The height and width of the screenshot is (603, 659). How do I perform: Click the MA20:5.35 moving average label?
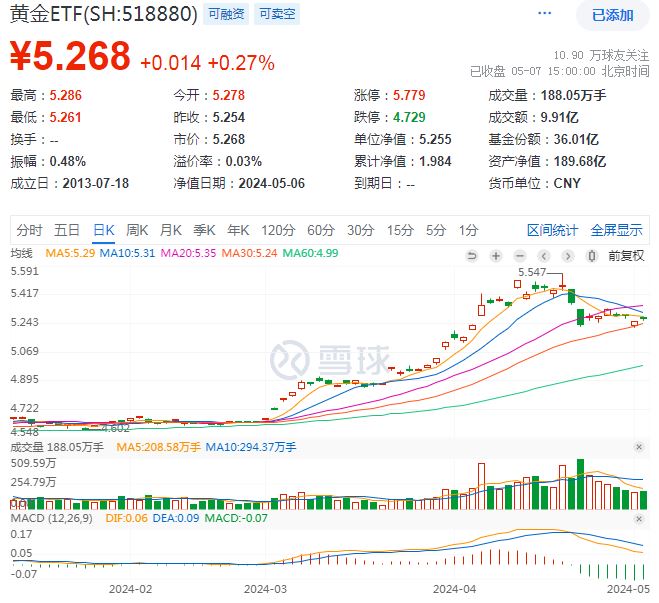pos(188,253)
